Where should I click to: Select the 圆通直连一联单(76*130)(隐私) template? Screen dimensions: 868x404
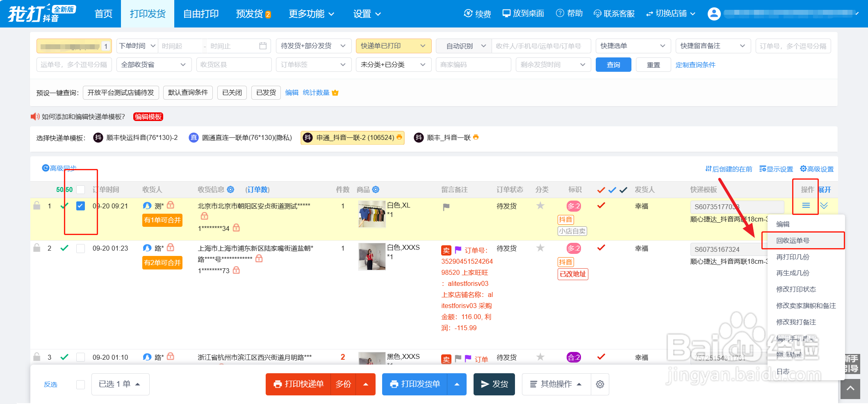point(240,137)
